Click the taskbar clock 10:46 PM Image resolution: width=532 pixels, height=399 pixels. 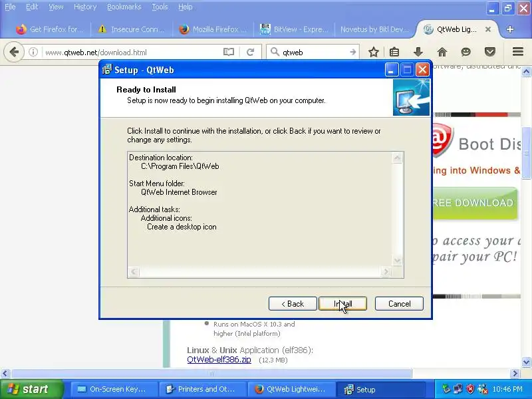(507, 389)
